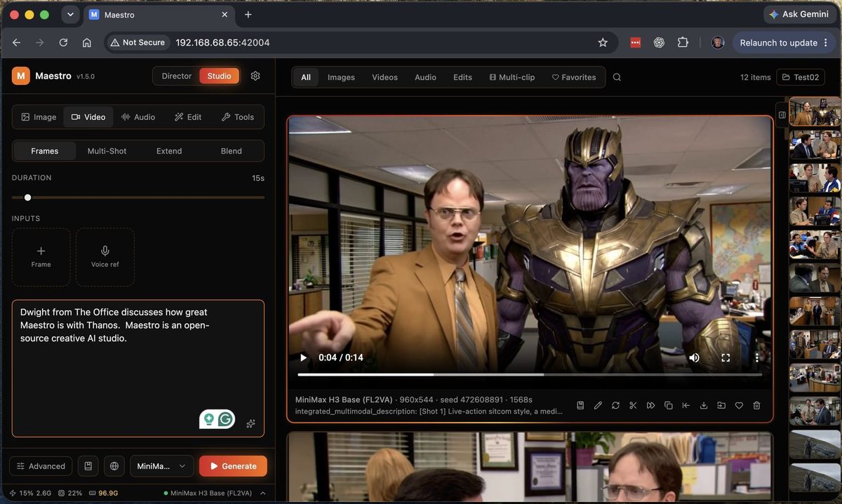
Task: Filter gallery by Multi-clip
Action: tap(512, 77)
